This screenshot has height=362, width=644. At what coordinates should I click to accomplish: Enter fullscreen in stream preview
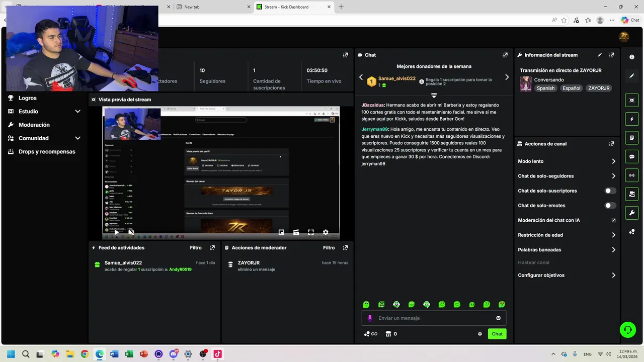click(x=311, y=232)
